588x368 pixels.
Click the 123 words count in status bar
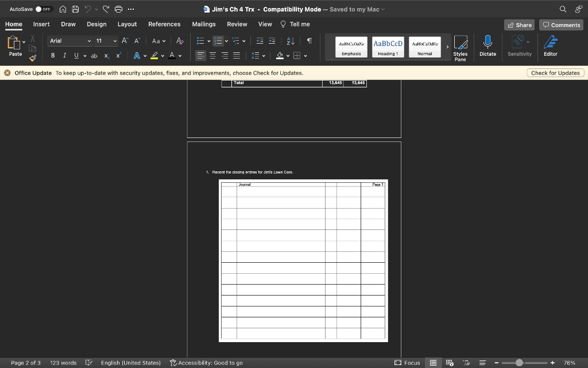(63, 363)
